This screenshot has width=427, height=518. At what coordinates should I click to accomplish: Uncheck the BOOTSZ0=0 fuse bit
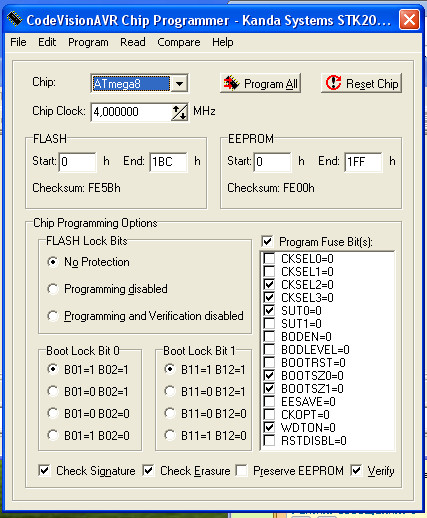(x=269, y=376)
